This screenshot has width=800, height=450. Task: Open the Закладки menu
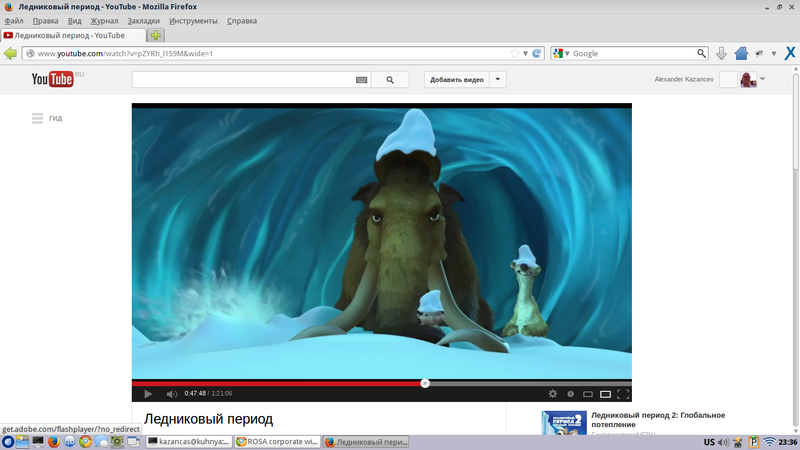(x=143, y=21)
